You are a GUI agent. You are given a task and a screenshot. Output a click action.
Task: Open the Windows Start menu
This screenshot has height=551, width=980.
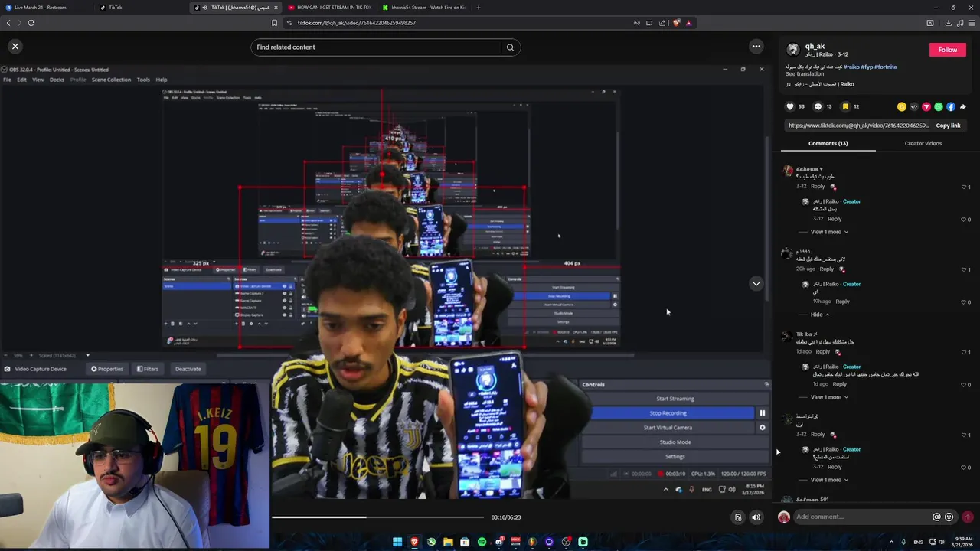point(397,542)
